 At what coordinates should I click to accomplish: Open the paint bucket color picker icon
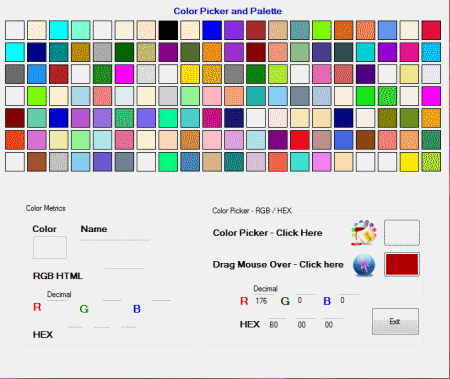click(x=364, y=233)
